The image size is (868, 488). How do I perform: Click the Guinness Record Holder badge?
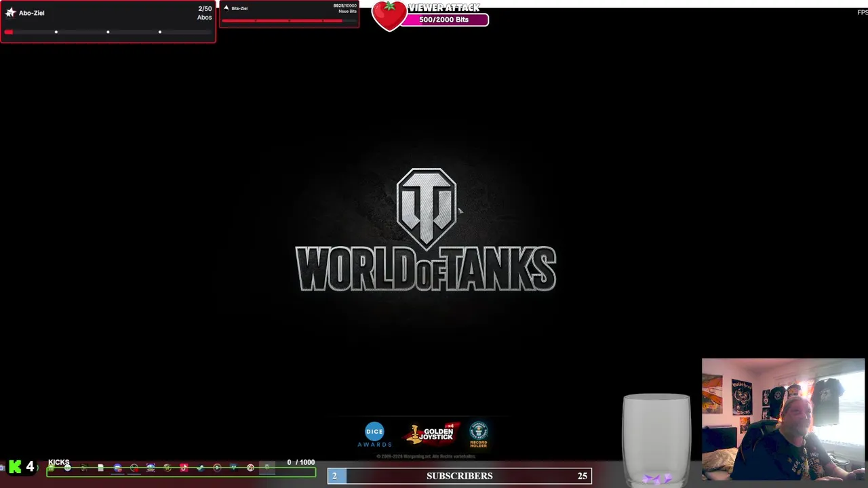pos(479,434)
